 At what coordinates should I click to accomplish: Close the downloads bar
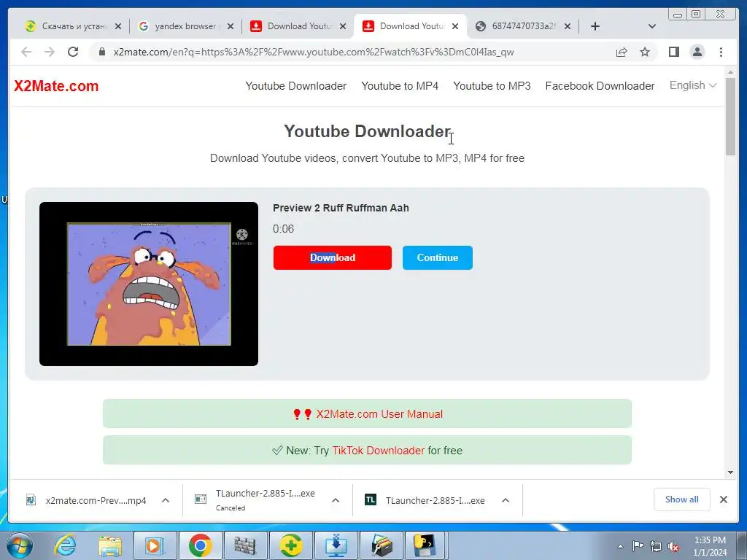(724, 499)
